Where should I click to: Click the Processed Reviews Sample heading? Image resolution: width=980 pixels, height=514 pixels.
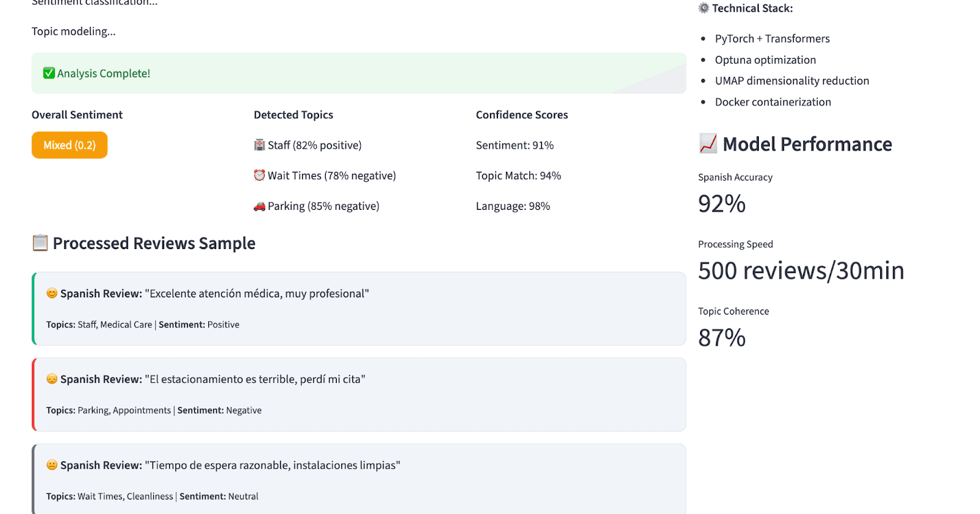tap(154, 243)
